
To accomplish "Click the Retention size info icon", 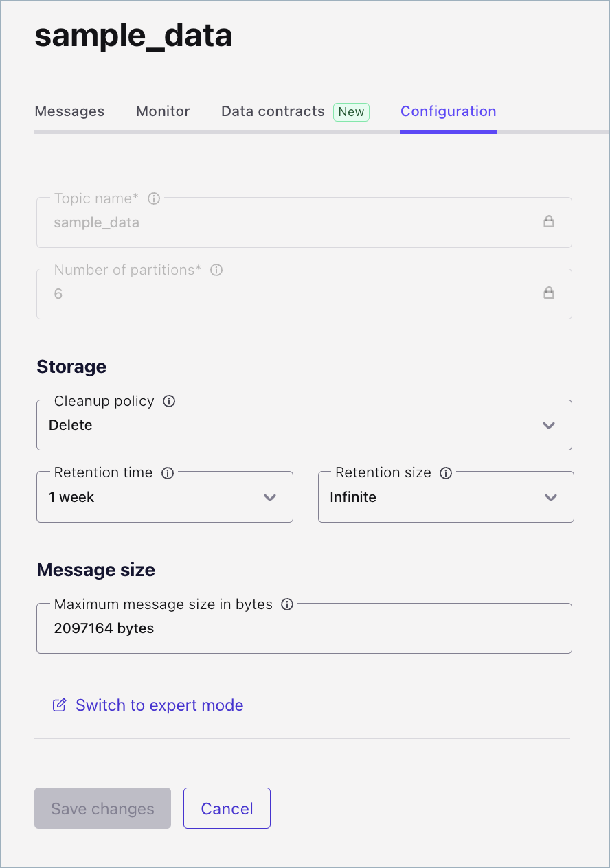I will pyautogui.click(x=446, y=472).
